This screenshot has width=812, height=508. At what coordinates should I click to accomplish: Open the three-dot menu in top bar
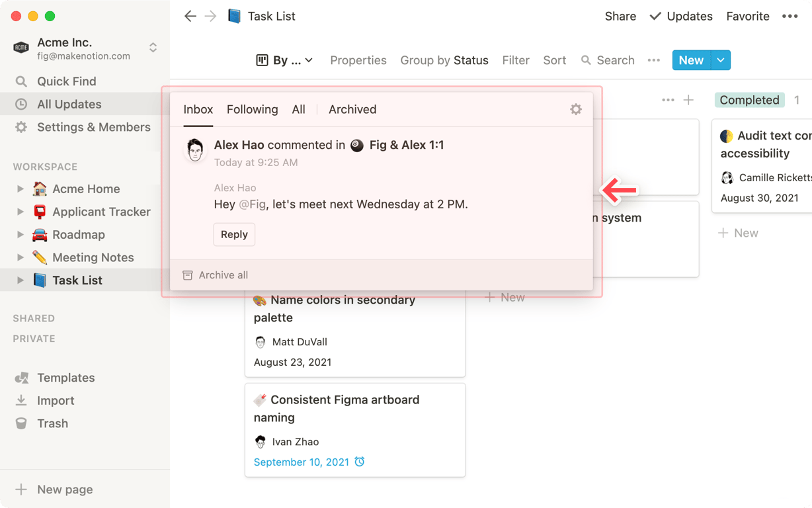point(790,17)
